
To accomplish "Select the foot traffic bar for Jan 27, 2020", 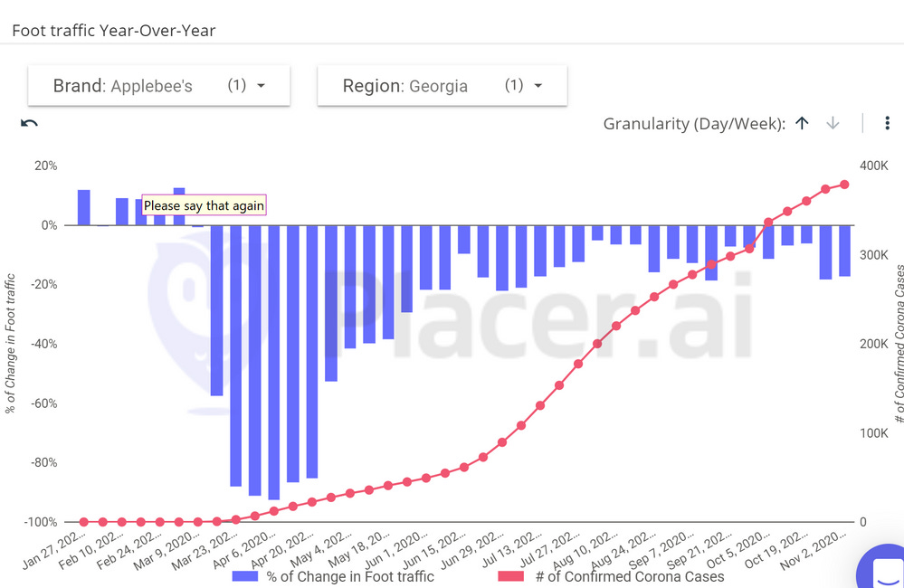I will coord(83,207).
